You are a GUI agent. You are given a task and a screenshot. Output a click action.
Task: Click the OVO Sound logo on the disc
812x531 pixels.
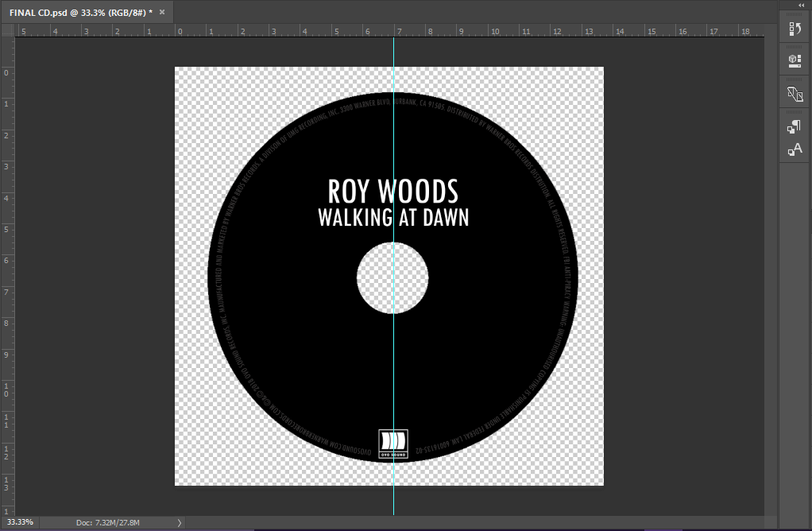393,444
